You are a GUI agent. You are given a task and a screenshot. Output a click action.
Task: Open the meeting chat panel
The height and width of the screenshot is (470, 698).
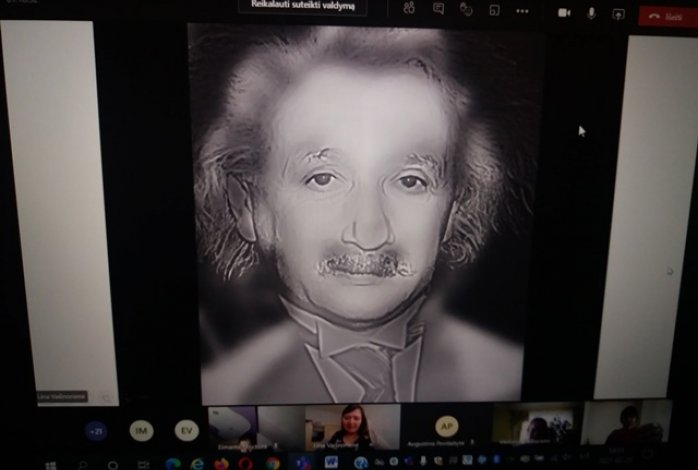pyautogui.click(x=438, y=9)
